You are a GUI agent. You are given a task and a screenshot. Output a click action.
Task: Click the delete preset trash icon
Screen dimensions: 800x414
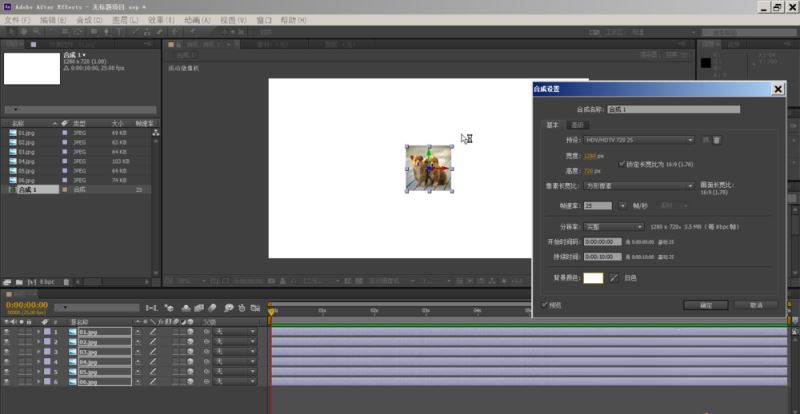click(716, 140)
